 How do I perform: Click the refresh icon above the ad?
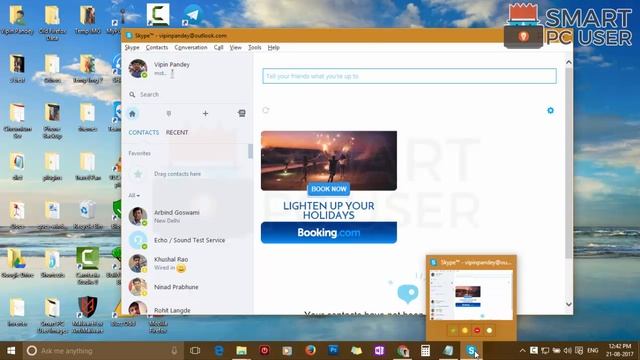[266, 110]
